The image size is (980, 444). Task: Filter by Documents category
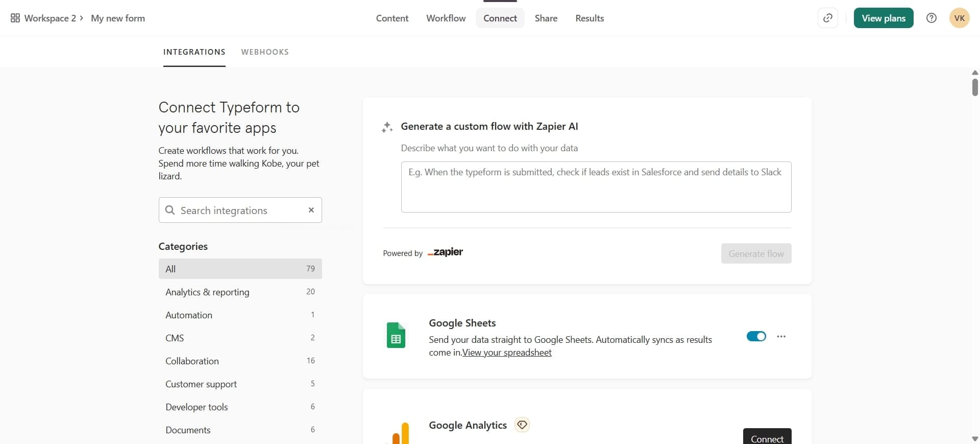240,430
